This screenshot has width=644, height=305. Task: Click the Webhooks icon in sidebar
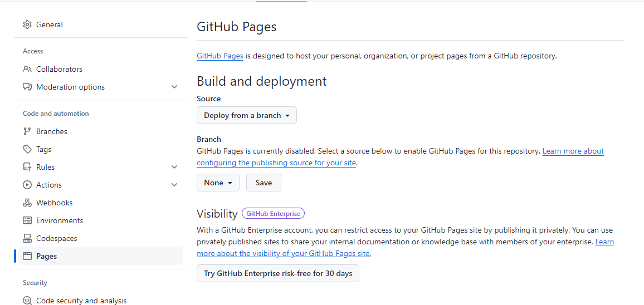pos(27,203)
